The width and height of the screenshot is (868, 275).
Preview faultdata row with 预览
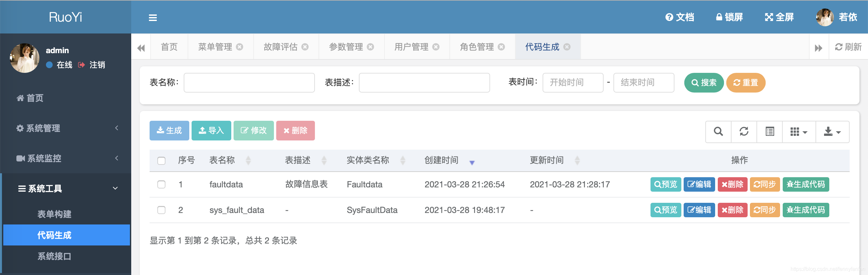coord(666,184)
